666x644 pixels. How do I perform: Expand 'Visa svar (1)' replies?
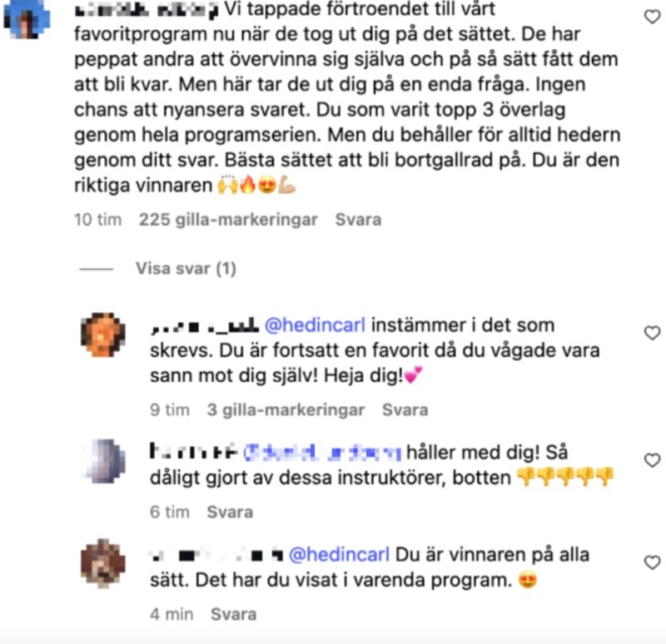(186, 269)
